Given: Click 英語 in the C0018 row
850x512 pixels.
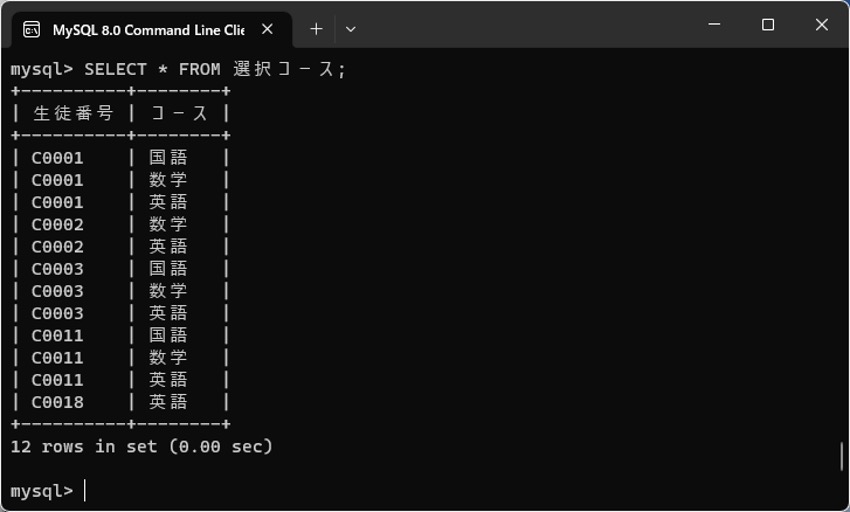Looking at the screenshot, I should 168,402.
